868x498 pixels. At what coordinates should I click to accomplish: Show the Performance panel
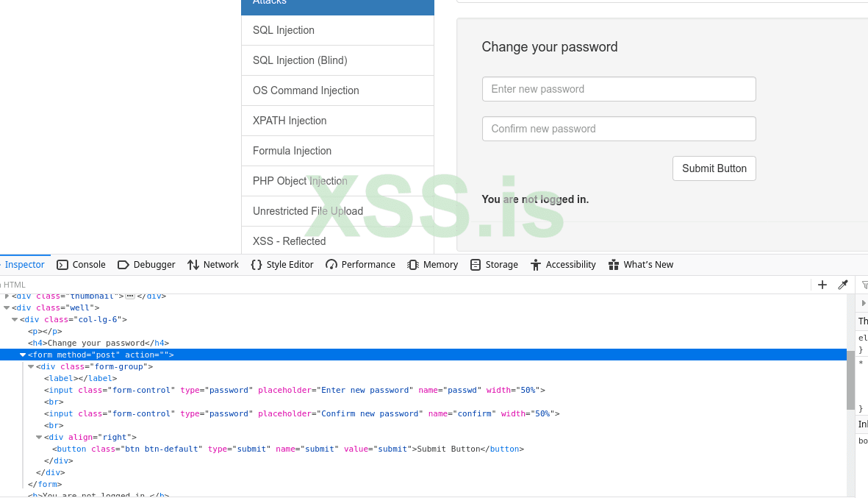(360, 265)
